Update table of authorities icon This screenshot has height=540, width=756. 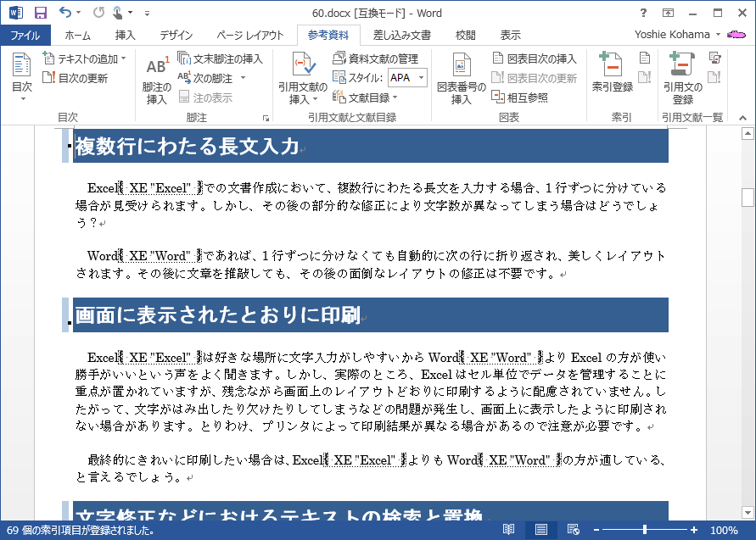[715, 77]
